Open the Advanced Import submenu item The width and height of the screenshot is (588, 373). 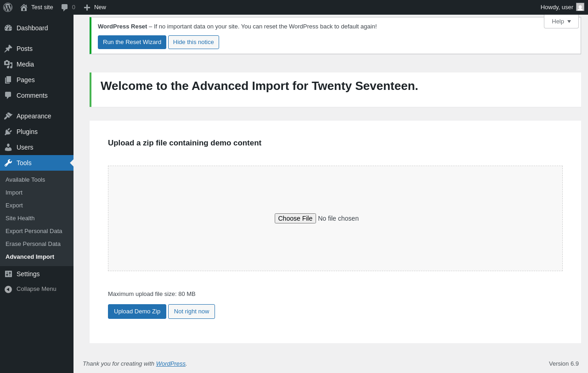[30, 257]
